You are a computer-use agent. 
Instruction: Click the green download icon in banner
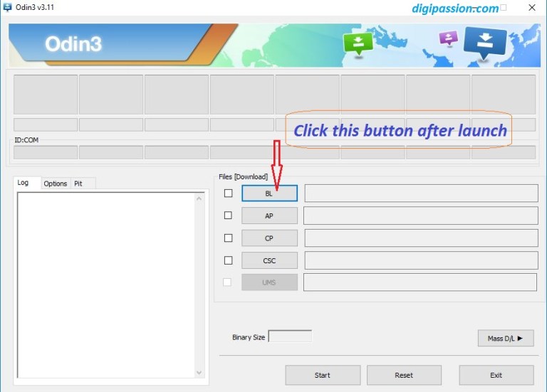point(358,44)
